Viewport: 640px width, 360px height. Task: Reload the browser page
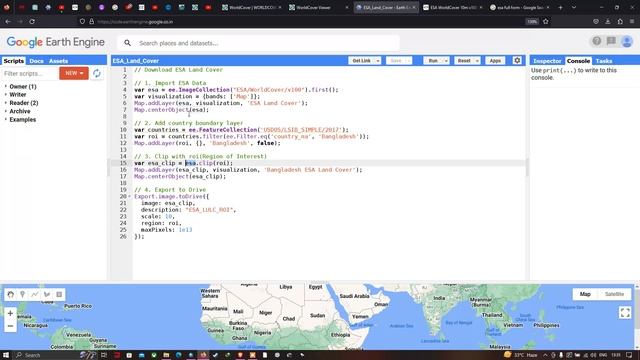point(32,22)
